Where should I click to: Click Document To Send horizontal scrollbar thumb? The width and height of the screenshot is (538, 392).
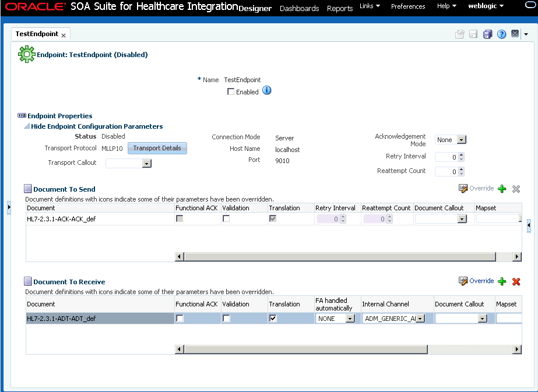click(340, 256)
